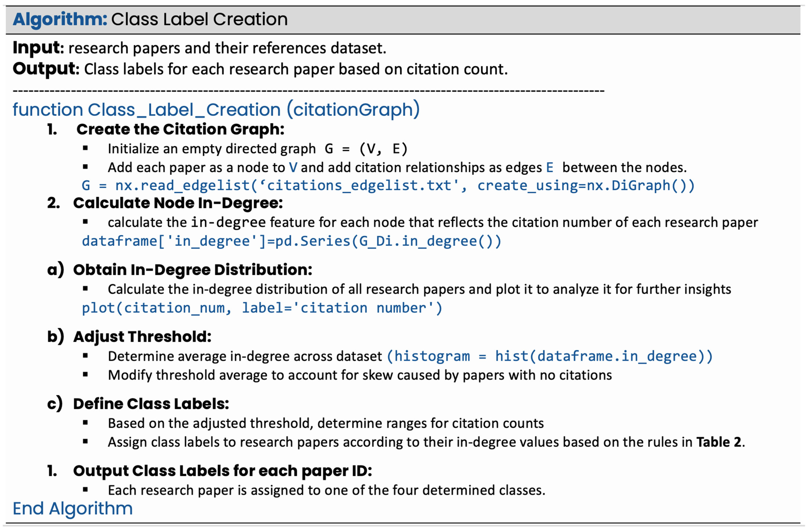Click the "Adjust Threshold:" heading

(142, 337)
